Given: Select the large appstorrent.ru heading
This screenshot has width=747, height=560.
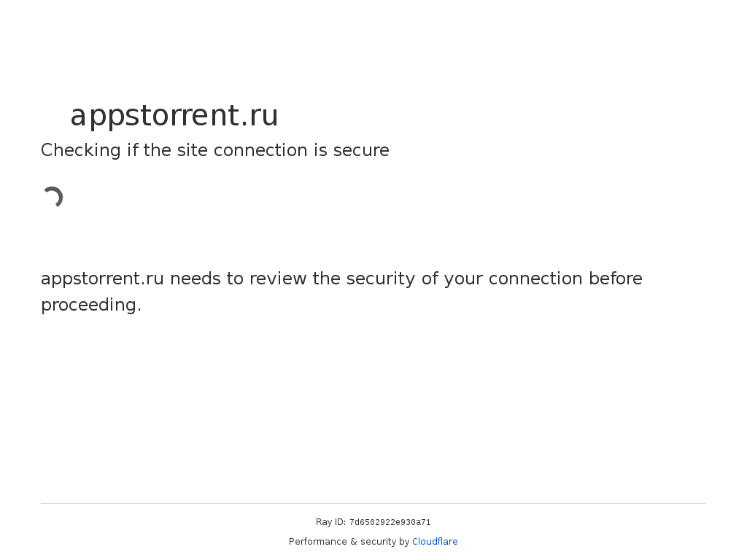Looking at the screenshot, I should coord(174,116).
